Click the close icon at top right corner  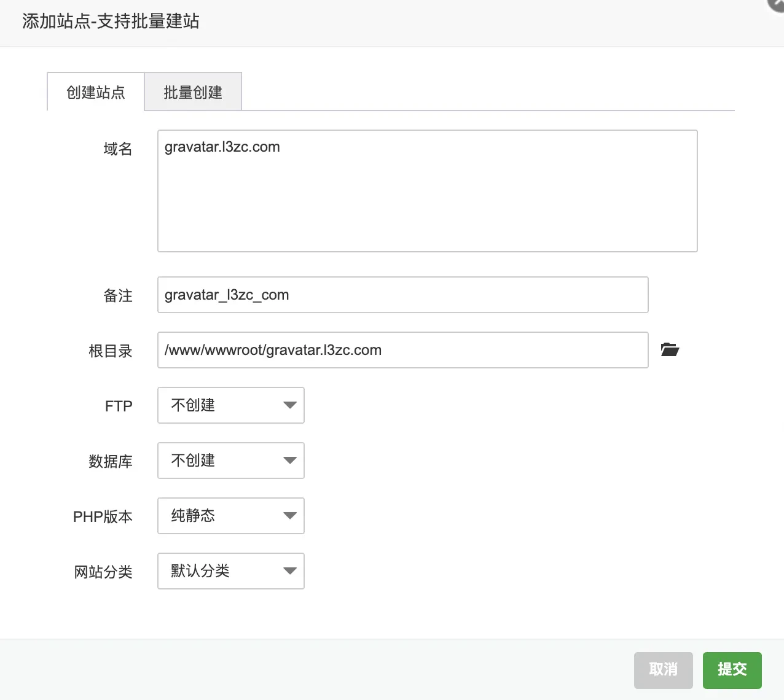point(775,5)
